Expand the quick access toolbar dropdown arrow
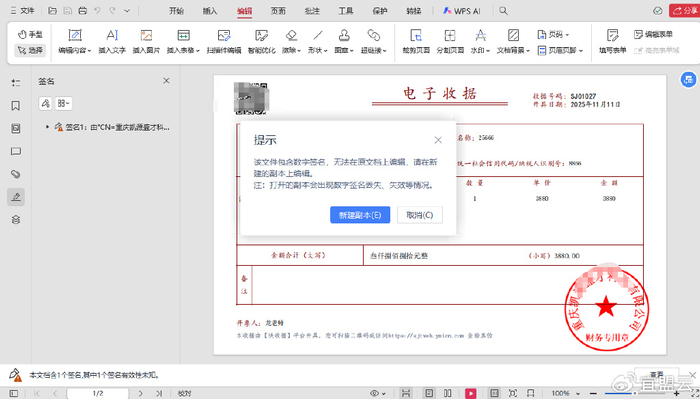700x399 pixels. point(127,11)
